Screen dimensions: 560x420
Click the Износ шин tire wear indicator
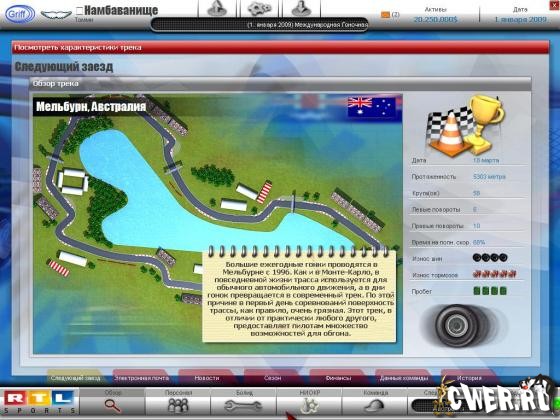pyautogui.click(x=490, y=258)
